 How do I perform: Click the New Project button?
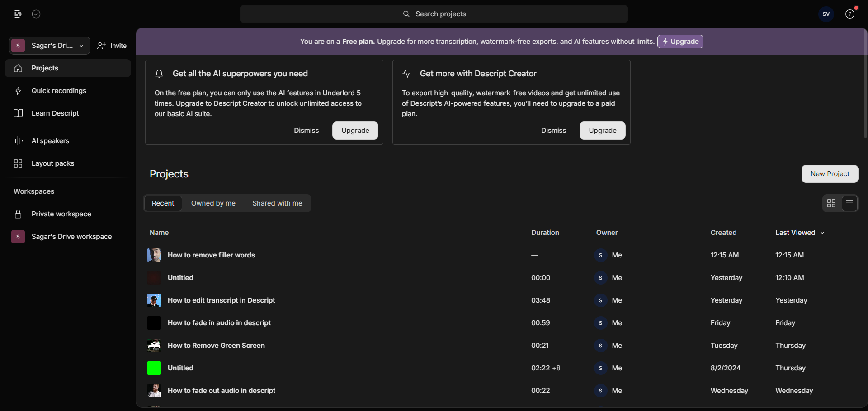[830, 174]
